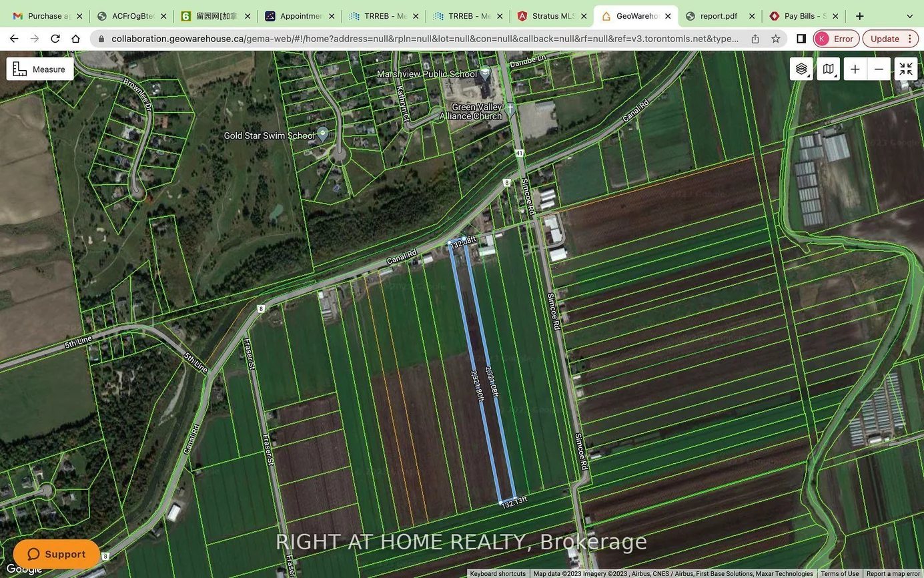The height and width of the screenshot is (578, 924).
Task: Switch to the report.pdf tab
Action: [716, 15]
